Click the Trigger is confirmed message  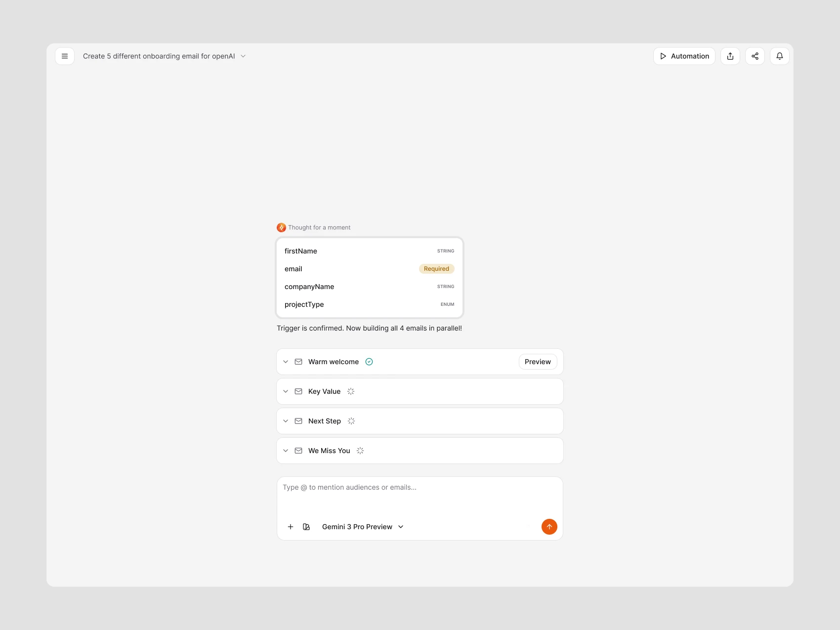click(x=369, y=328)
